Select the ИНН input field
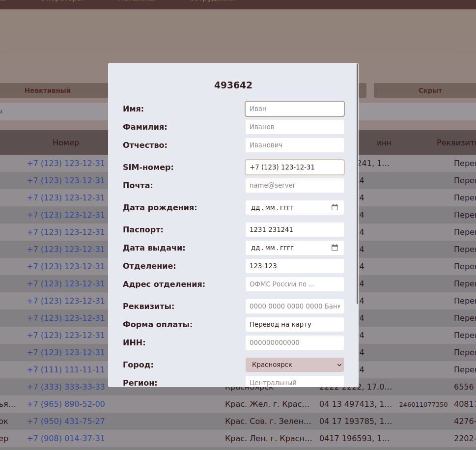Screen dimensions: 476x450 click(x=294, y=342)
